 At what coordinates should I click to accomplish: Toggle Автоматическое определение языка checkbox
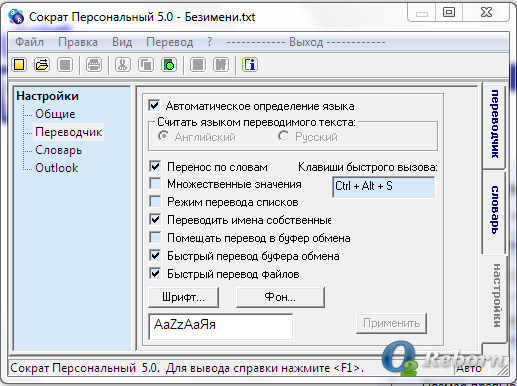pos(154,106)
